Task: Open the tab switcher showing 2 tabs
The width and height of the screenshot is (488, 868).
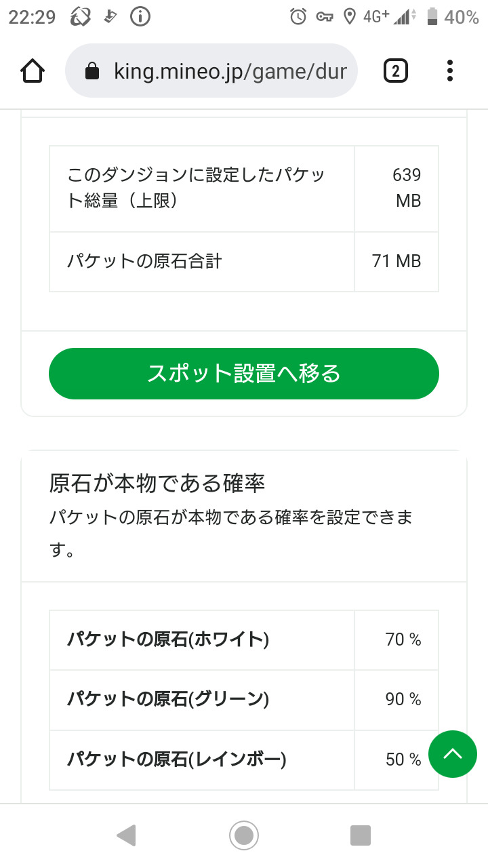Action: coord(396,71)
